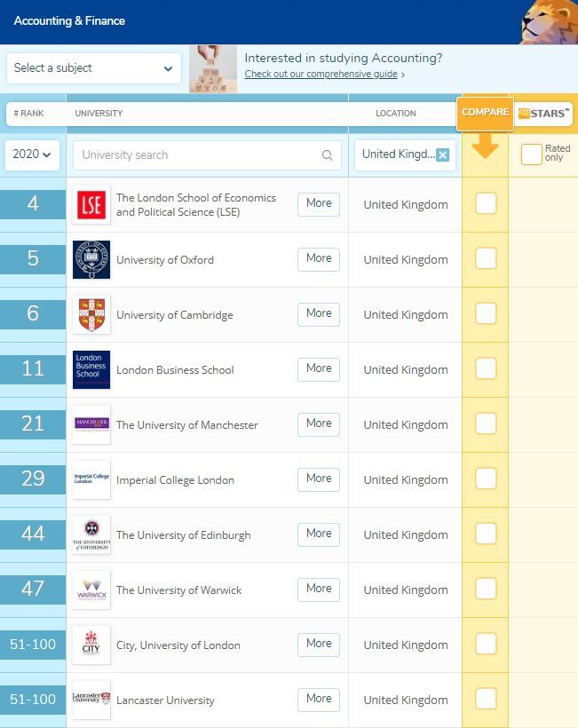Open Imperial College London name link
The image size is (578, 728).
pyautogui.click(x=175, y=480)
